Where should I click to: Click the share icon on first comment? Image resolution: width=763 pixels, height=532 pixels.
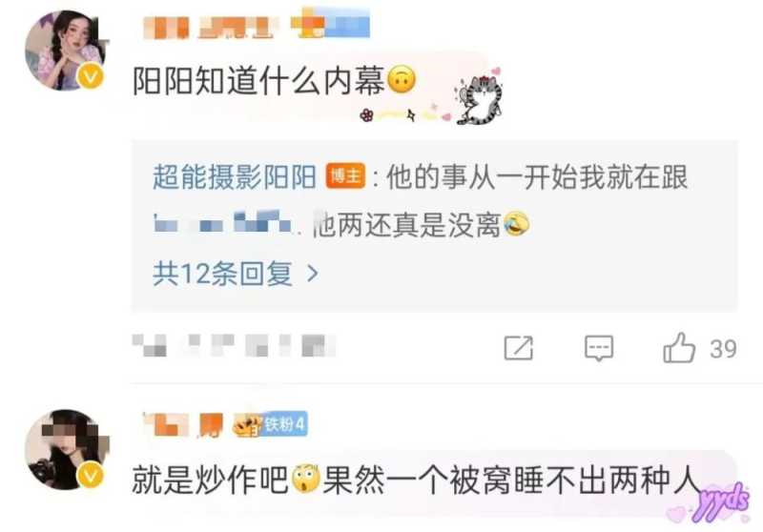(518, 348)
